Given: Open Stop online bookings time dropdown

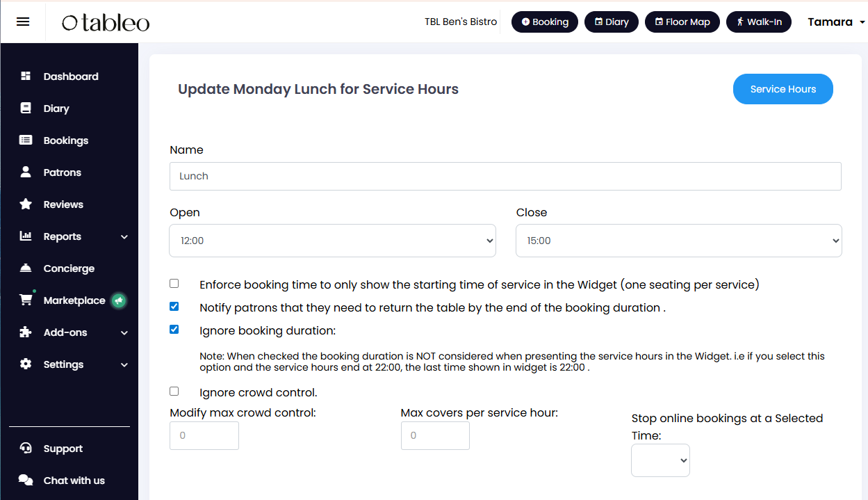Looking at the screenshot, I should 660,460.
